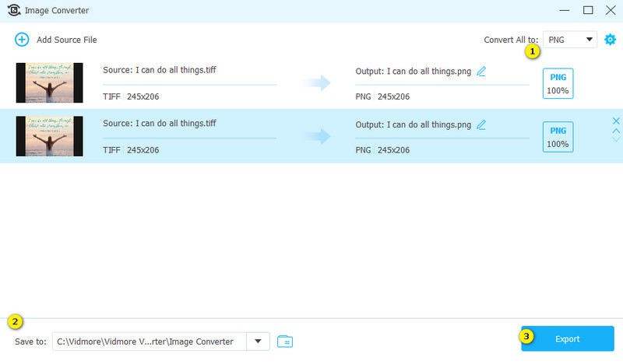Image resolution: width=623 pixels, height=364 pixels.
Task: Move second file down with arrow
Action: click(616, 139)
